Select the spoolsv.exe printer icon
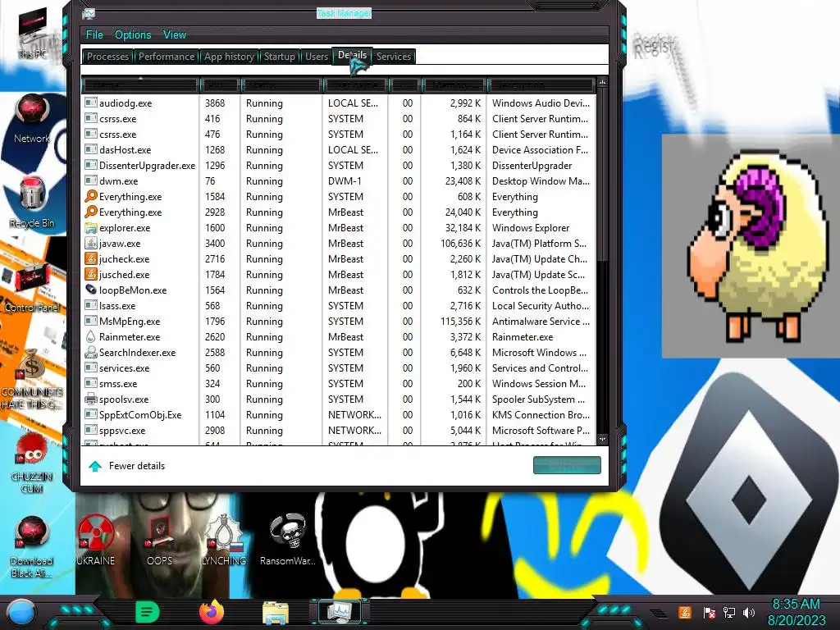Viewport: 840px width, 630px height. click(x=91, y=399)
